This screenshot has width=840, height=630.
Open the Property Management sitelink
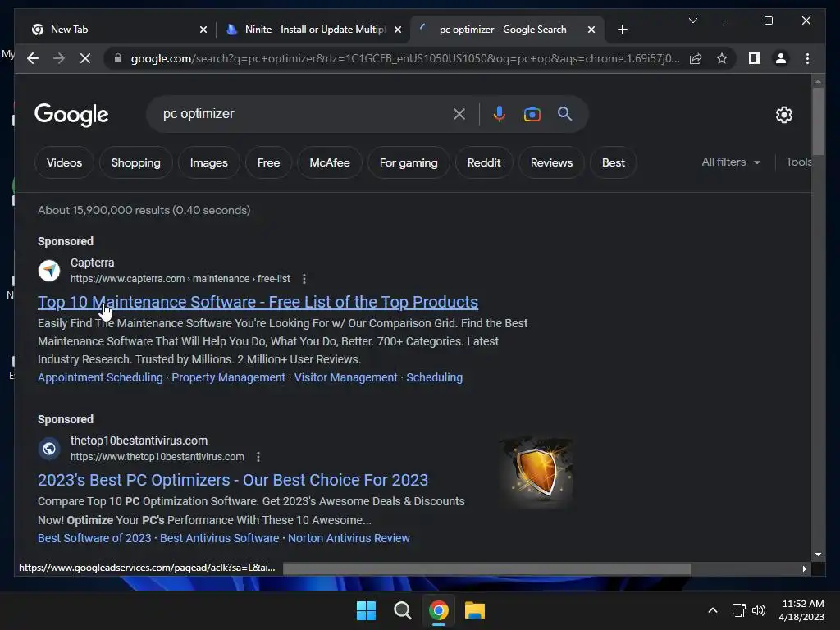228,377
